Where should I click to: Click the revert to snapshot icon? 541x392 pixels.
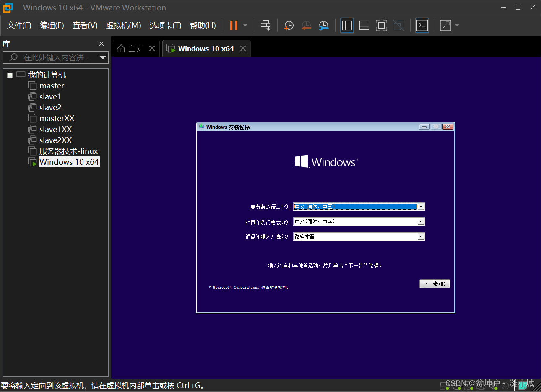click(306, 25)
